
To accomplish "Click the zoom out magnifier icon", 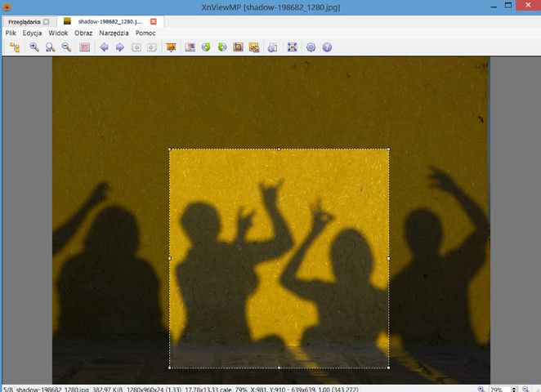I will (66, 47).
